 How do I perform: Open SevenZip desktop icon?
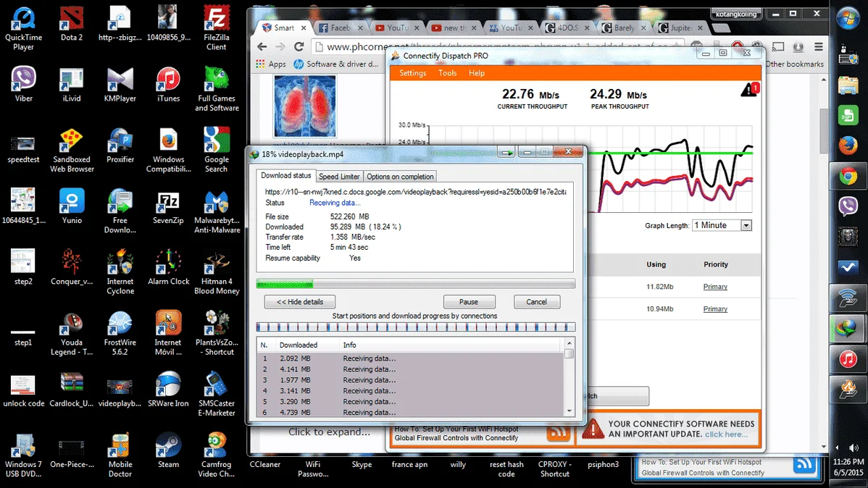(x=168, y=207)
